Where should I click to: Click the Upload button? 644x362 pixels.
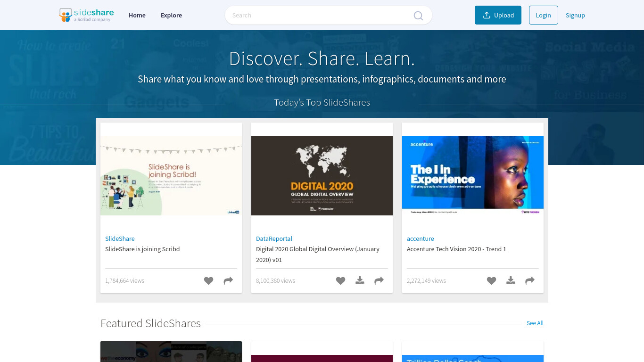498,15
